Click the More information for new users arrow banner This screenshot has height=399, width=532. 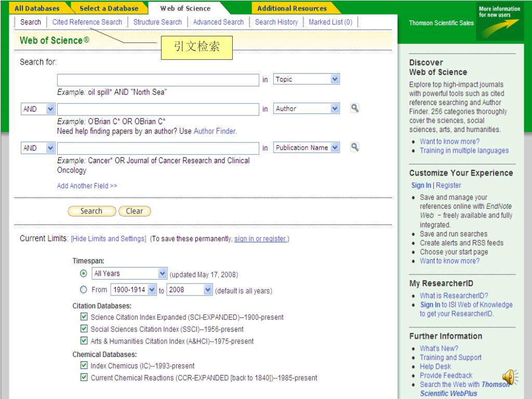(499, 21)
